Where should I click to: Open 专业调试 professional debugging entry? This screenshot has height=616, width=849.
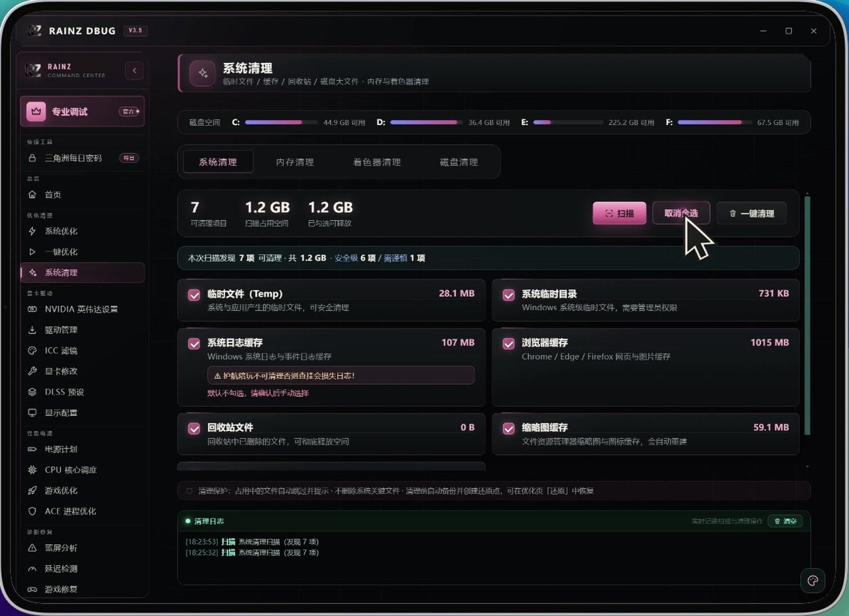(82, 111)
